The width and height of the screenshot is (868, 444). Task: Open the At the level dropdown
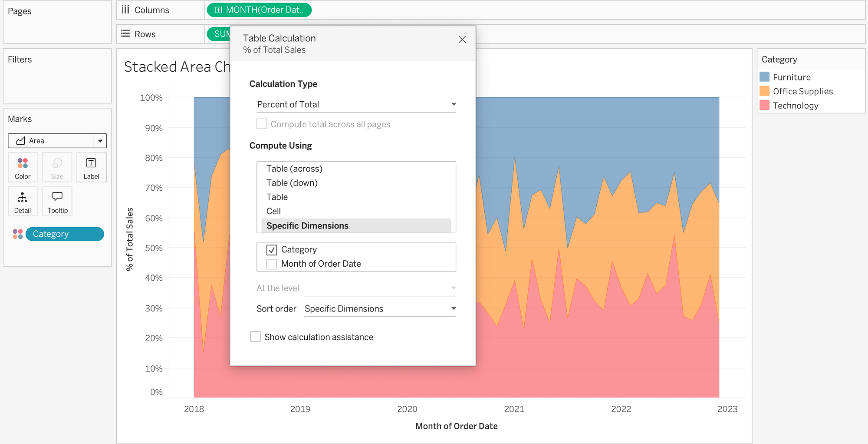click(380, 288)
